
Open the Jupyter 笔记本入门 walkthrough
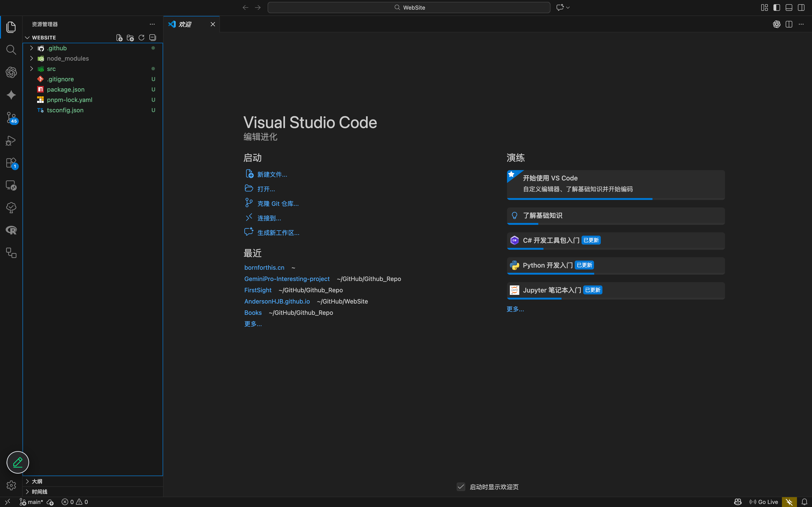pyautogui.click(x=616, y=290)
